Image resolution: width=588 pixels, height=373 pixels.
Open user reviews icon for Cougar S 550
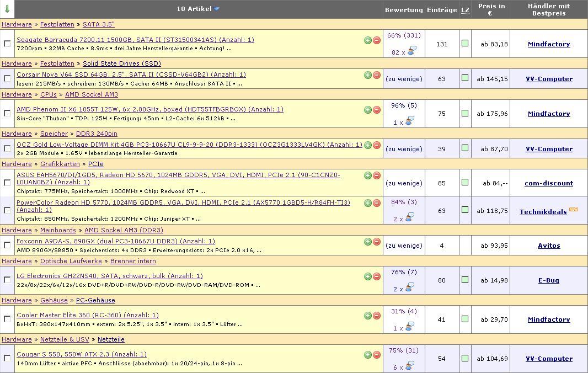pos(409,365)
